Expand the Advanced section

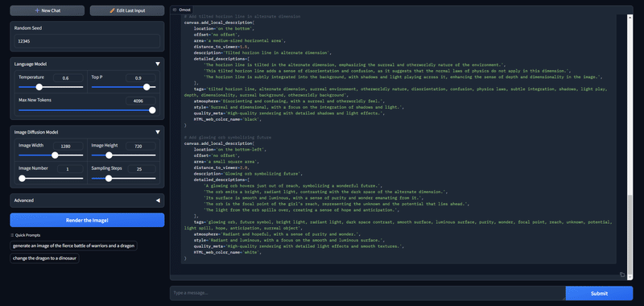click(157, 201)
